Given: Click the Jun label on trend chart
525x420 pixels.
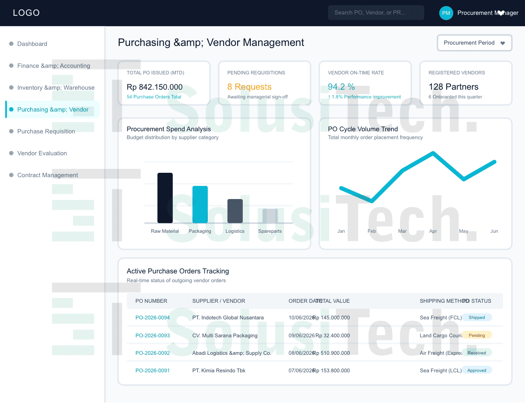Looking at the screenshot, I should click(494, 231).
